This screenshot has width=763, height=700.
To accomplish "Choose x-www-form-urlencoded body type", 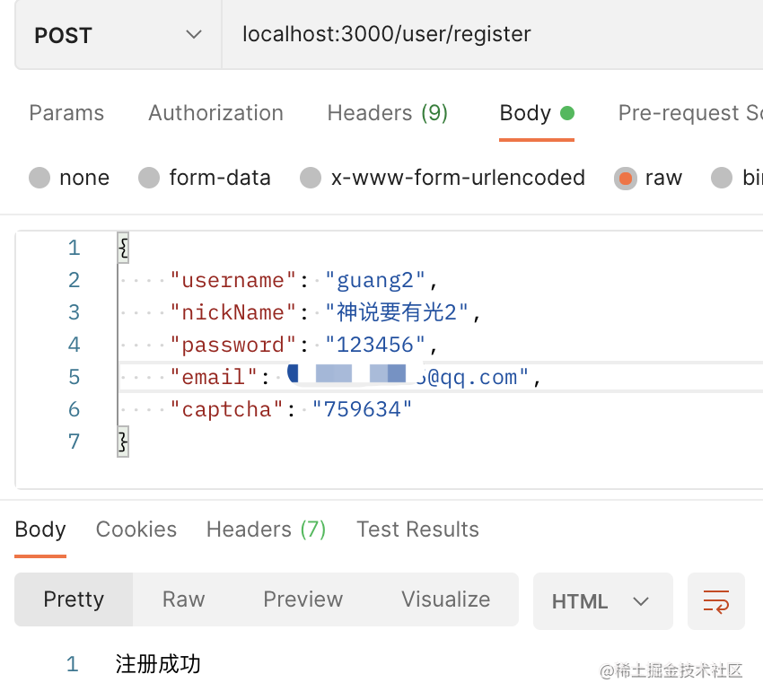I will tap(311, 178).
